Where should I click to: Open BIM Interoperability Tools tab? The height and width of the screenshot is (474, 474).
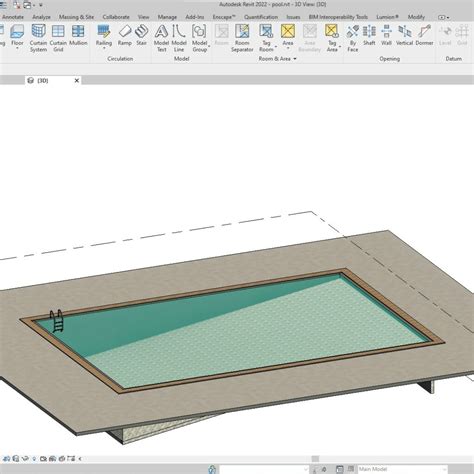pyautogui.click(x=338, y=17)
